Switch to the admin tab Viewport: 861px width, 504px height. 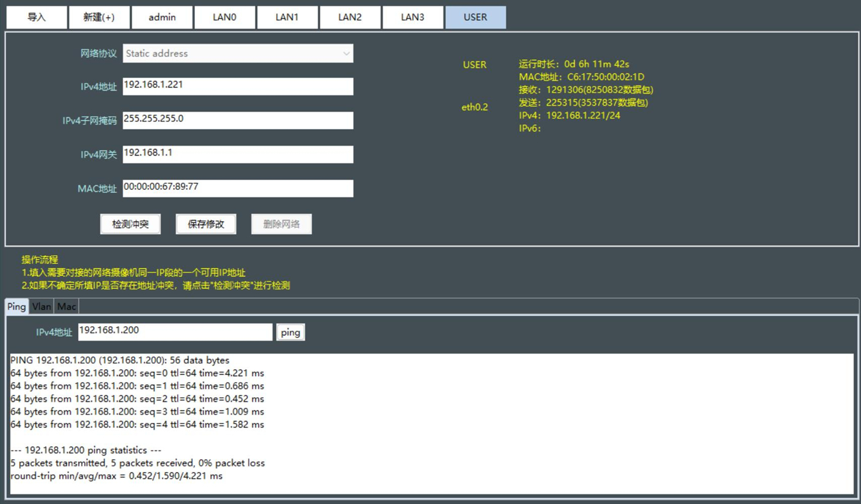pyautogui.click(x=162, y=17)
